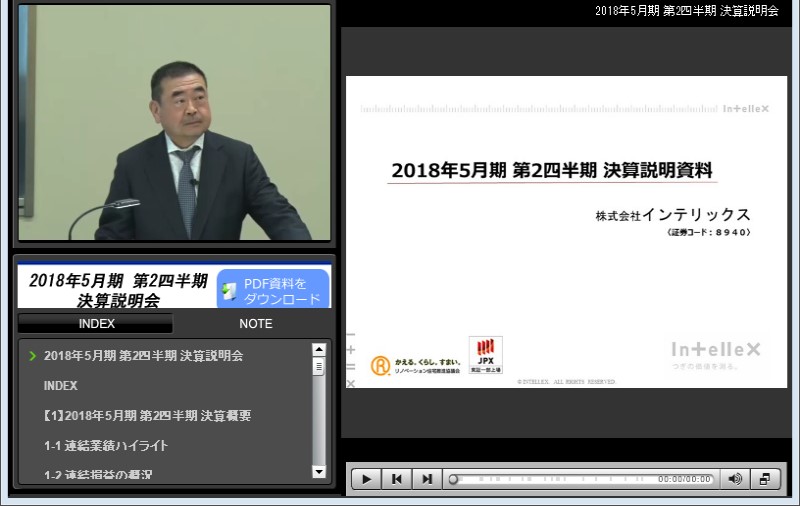Screen dimensions: 800x506
Task: Mute audio with the speaker icon
Action: click(735, 479)
